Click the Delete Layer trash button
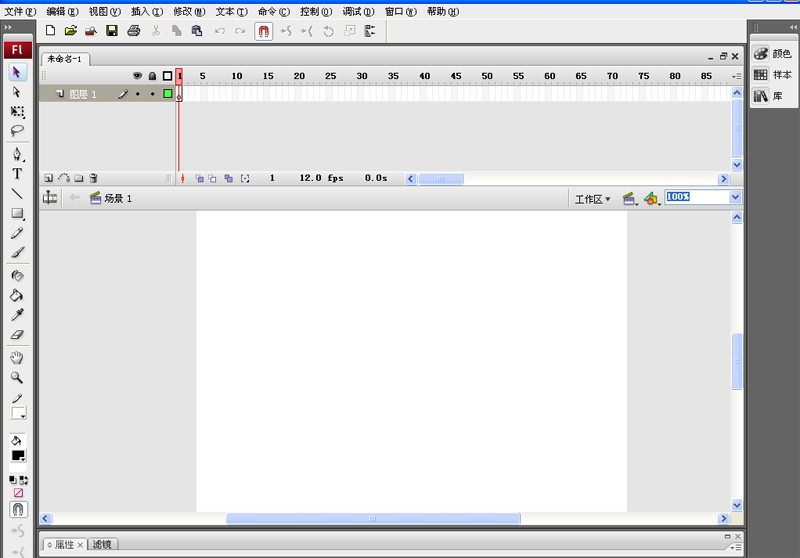800x558 pixels. point(93,179)
